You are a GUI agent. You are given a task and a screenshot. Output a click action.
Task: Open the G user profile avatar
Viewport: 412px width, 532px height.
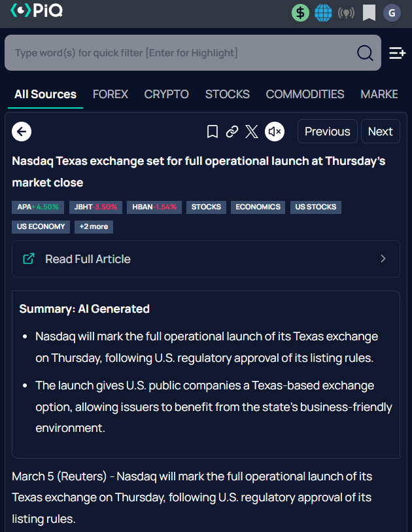[x=392, y=13]
